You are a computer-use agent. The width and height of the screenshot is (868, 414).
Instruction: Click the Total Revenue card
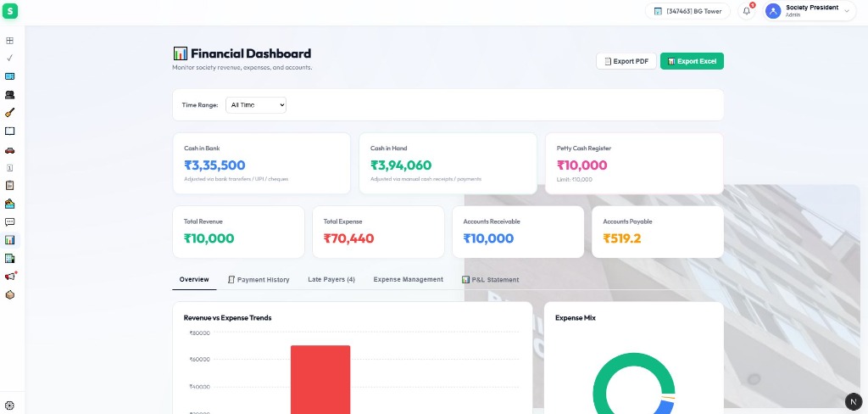tap(238, 232)
